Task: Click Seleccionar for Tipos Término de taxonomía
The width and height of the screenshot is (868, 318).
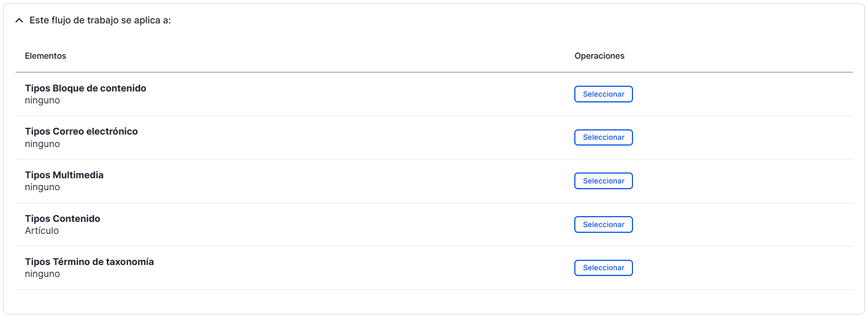Action: (603, 268)
